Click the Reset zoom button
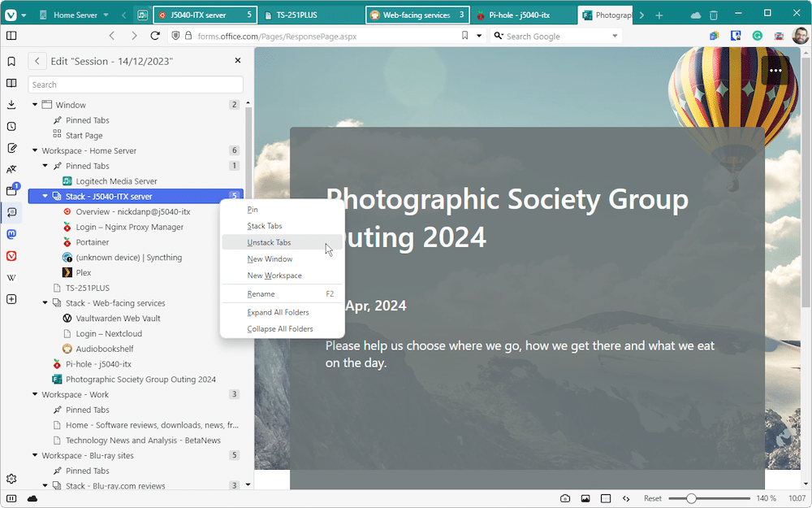The image size is (812, 508). tap(652, 497)
